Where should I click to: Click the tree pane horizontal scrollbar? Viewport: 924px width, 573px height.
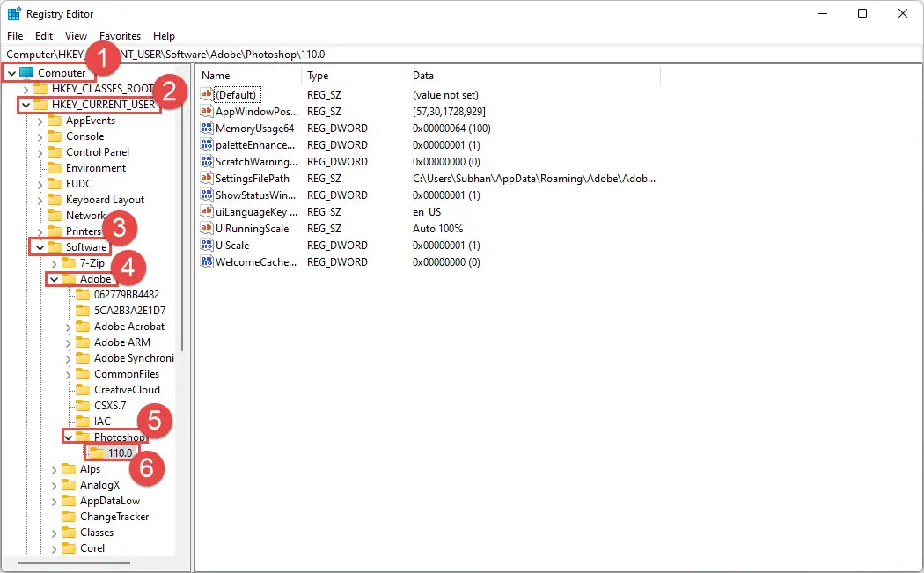(x=74, y=563)
